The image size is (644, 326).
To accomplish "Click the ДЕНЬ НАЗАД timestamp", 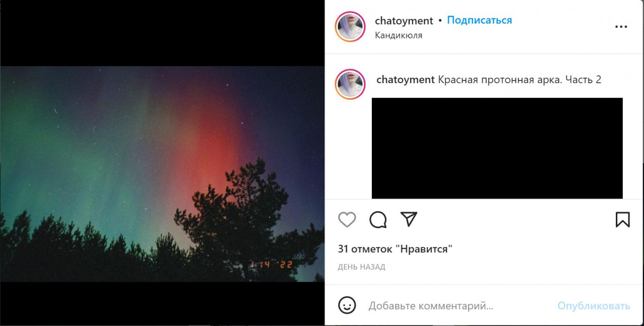I will coord(362,267).
